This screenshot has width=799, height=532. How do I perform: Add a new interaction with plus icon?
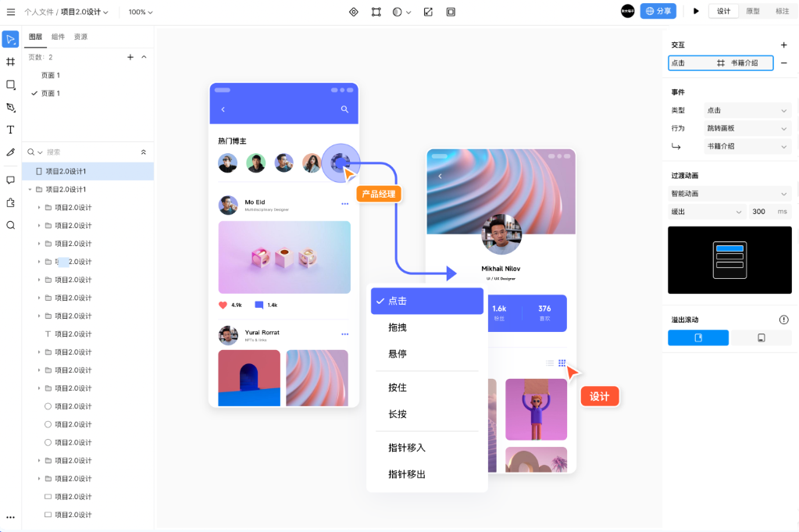click(x=783, y=45)
